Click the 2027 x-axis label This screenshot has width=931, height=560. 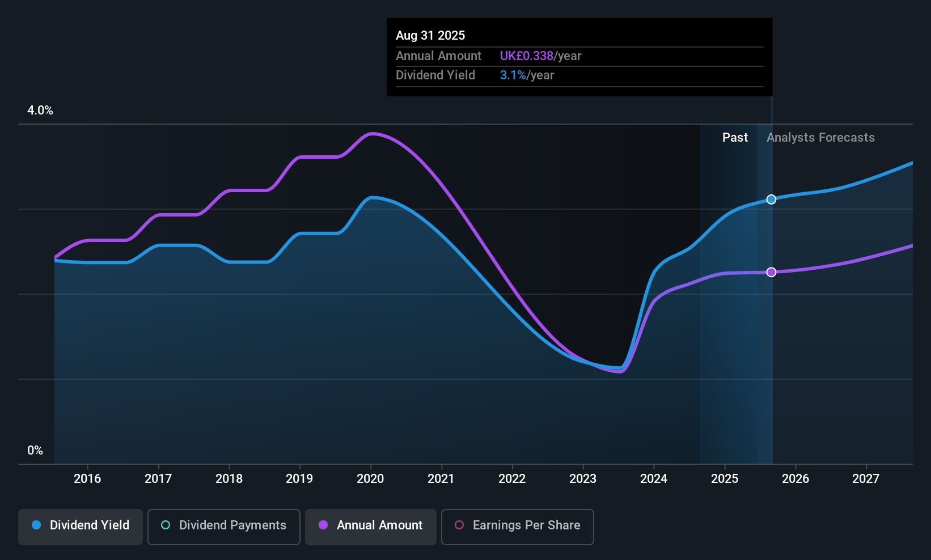click(866, 479)
